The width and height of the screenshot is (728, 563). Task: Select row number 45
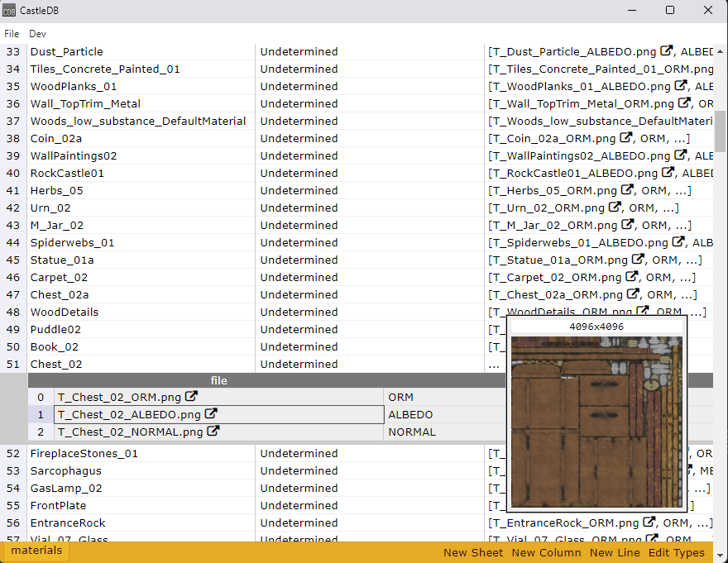coord(13,260)
